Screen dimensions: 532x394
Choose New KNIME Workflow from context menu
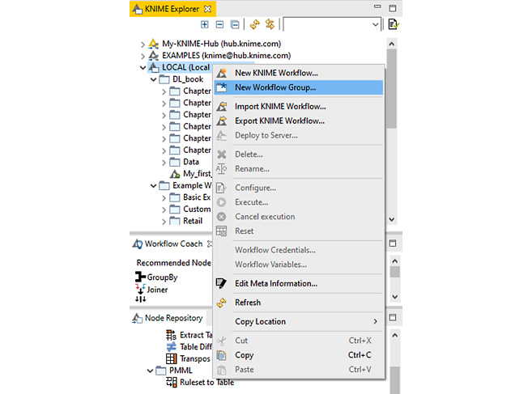(x=299, y=73)
